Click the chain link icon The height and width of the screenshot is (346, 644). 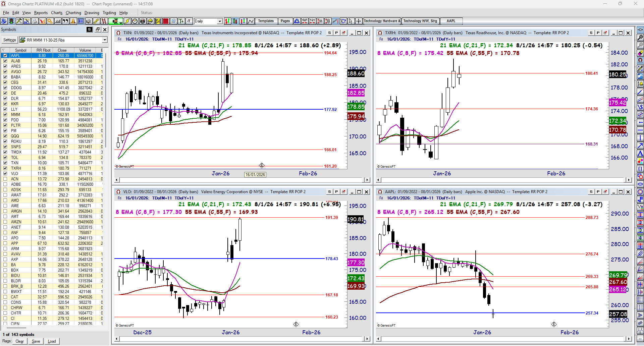point(96,21)
